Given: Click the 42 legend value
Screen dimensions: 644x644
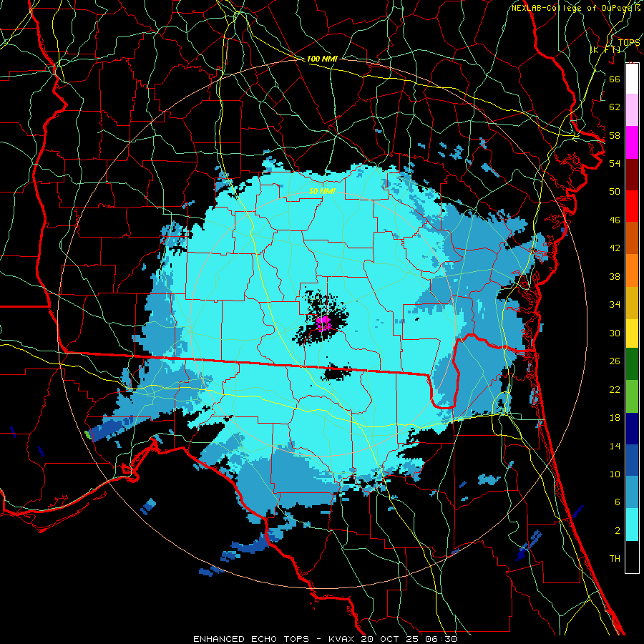Looking at the screenshot, I should (615, 248).
